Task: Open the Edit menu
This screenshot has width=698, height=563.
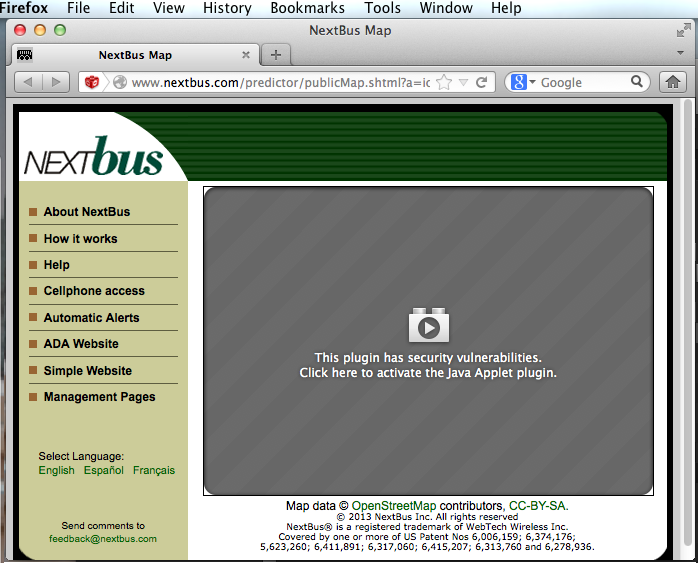Action: [x=122, y=8]
